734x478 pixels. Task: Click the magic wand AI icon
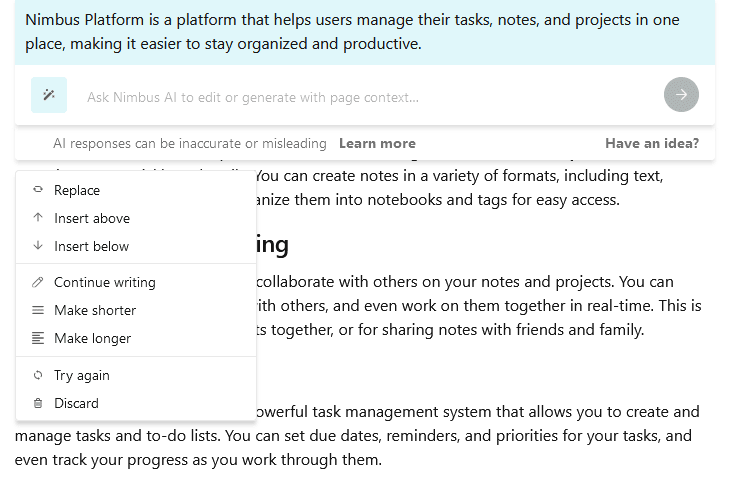[x=49, y=95]
